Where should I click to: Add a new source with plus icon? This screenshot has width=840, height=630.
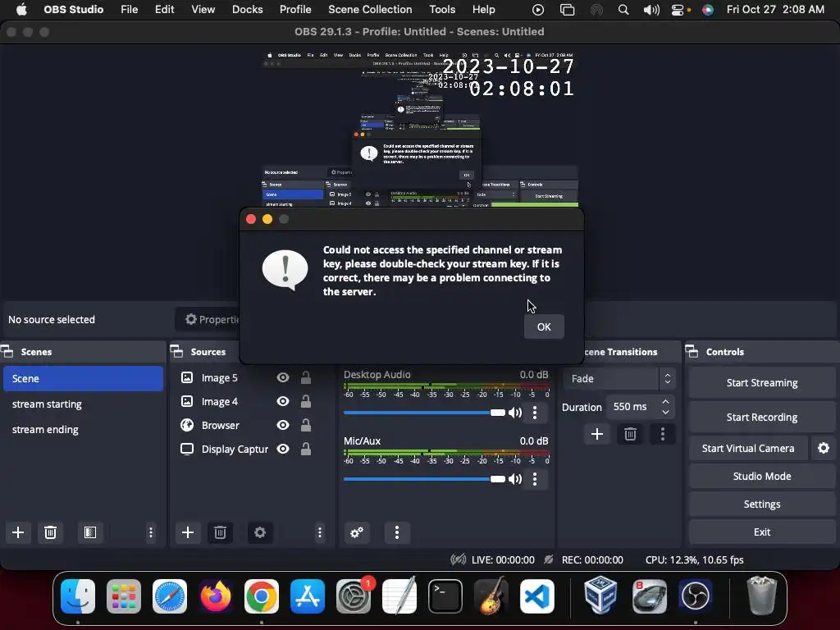[188, 532]
